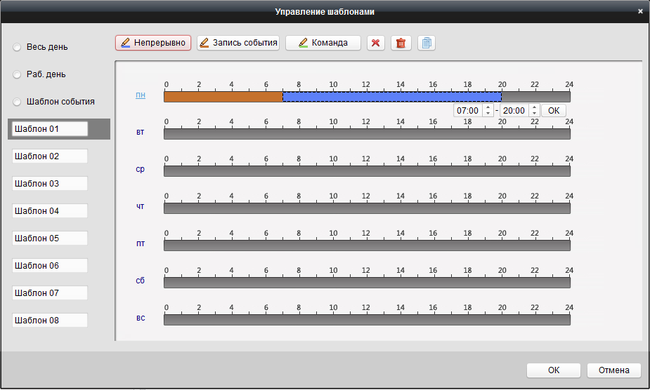
Task: Select the Непрерывно recording mode button
Action: point(153,43)
